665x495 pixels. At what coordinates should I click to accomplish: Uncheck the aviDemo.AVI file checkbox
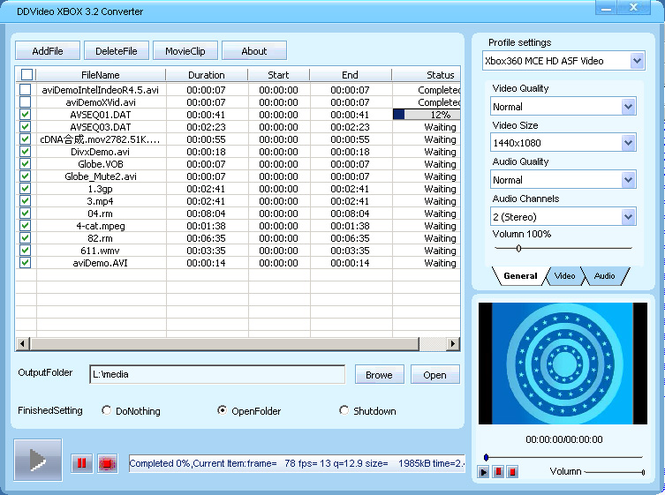tap(25, 263)
